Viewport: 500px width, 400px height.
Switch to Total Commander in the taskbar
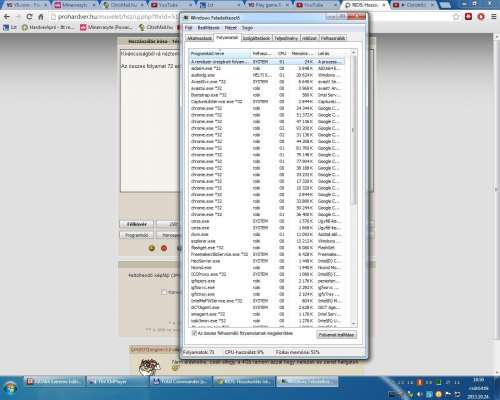180,381
